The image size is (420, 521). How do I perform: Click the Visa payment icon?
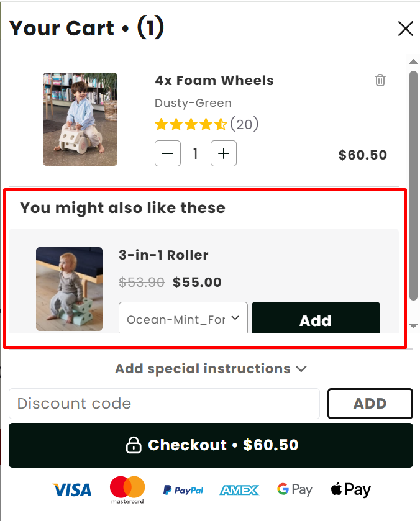[x=72, y=490]
